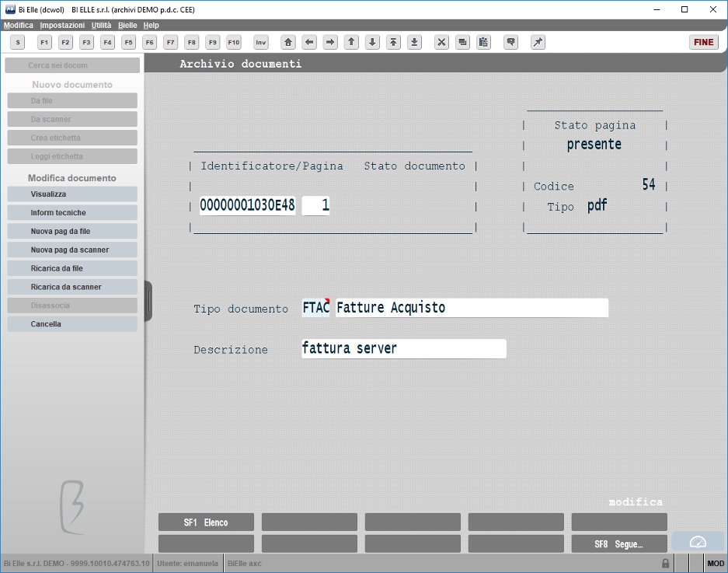Click the F5 toolbar key

[x=129, y=42]
